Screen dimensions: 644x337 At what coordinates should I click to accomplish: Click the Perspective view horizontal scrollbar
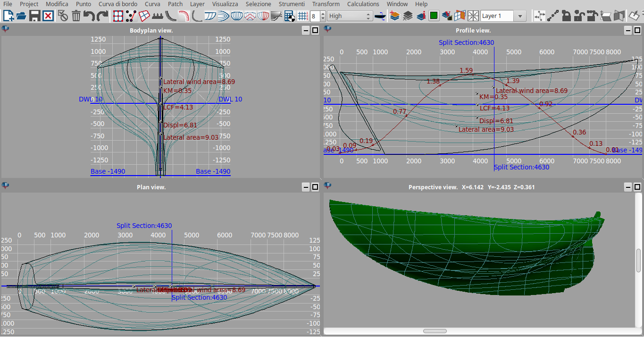tap(435, 331)
